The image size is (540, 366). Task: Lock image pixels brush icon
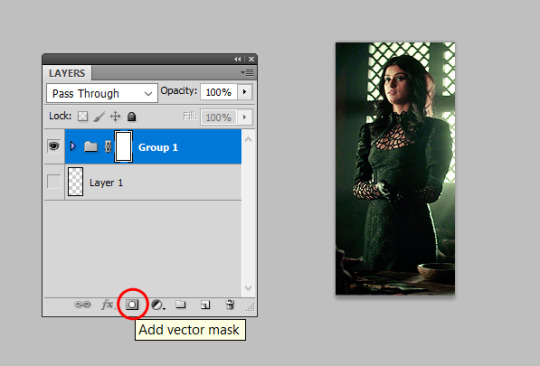(x=99, y=116)
